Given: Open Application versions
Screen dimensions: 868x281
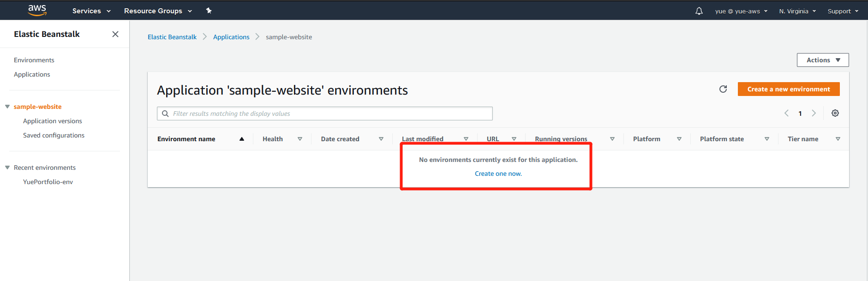Looking at the screenshot, I should pos(53,121).
